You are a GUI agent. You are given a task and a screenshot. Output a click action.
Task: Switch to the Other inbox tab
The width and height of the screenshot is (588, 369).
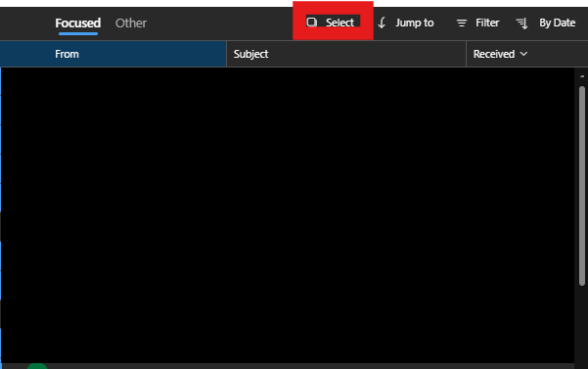(131, 23)
